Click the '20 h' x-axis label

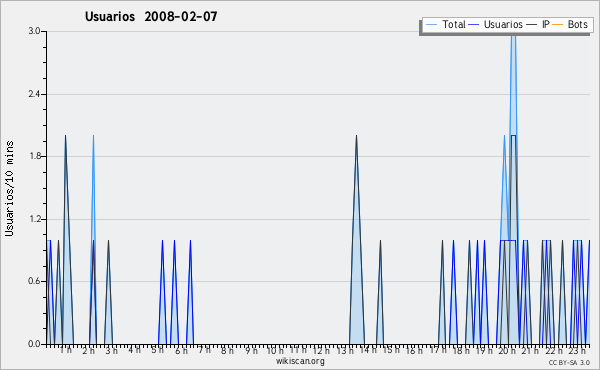coord(507,350)
